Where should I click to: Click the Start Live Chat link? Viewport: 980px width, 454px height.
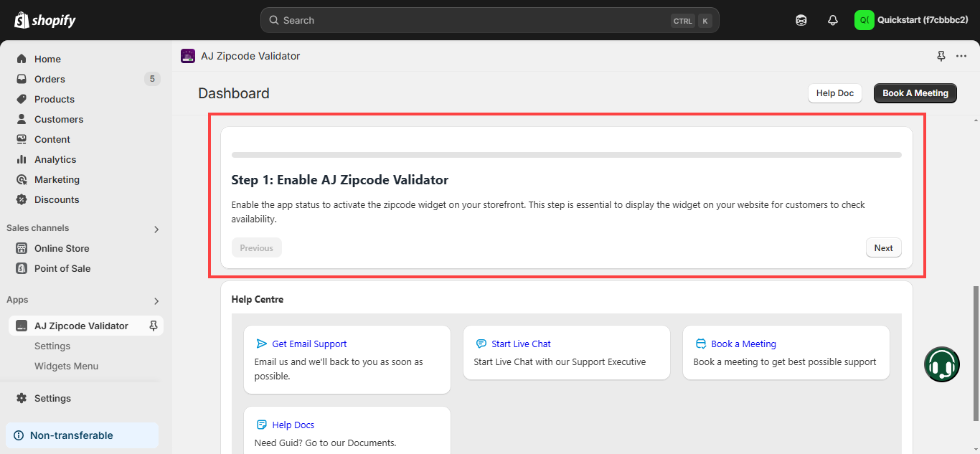pos(521,344)
